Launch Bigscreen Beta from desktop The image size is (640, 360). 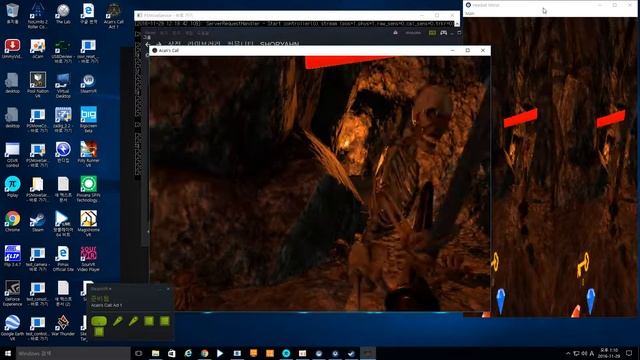(88, 120)
